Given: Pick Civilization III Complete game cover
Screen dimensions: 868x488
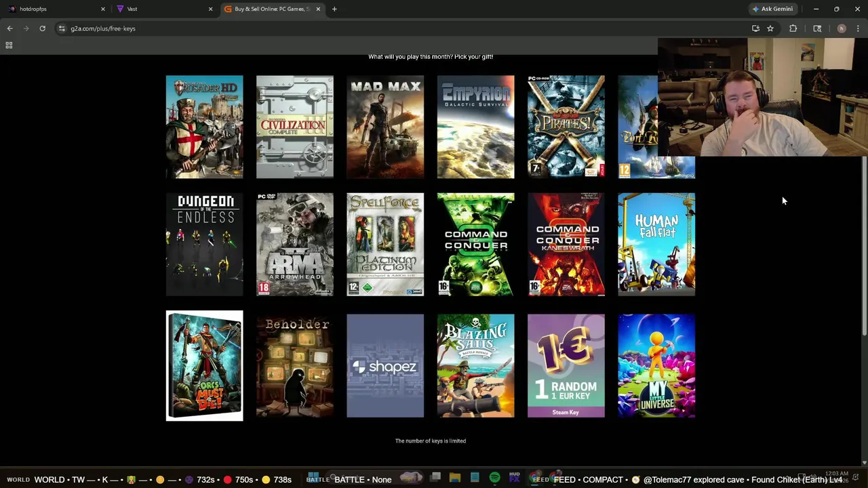Looking at the screenshot, I should [x=295, y=127].
